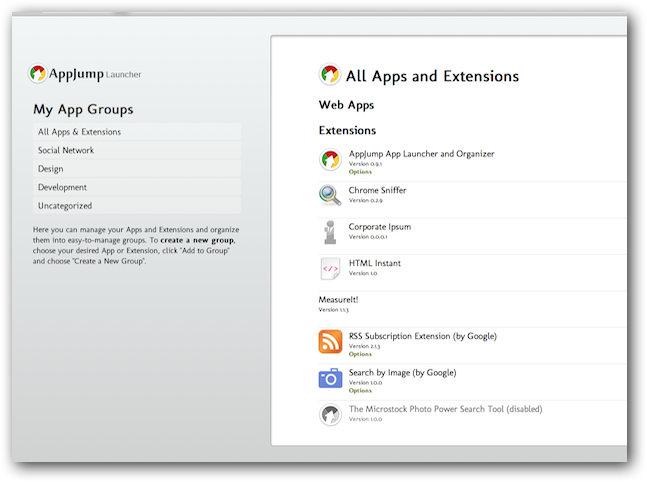
Task: Open the HTML Instant code icon
Action: pyautogui.click(x=330, y=268)
